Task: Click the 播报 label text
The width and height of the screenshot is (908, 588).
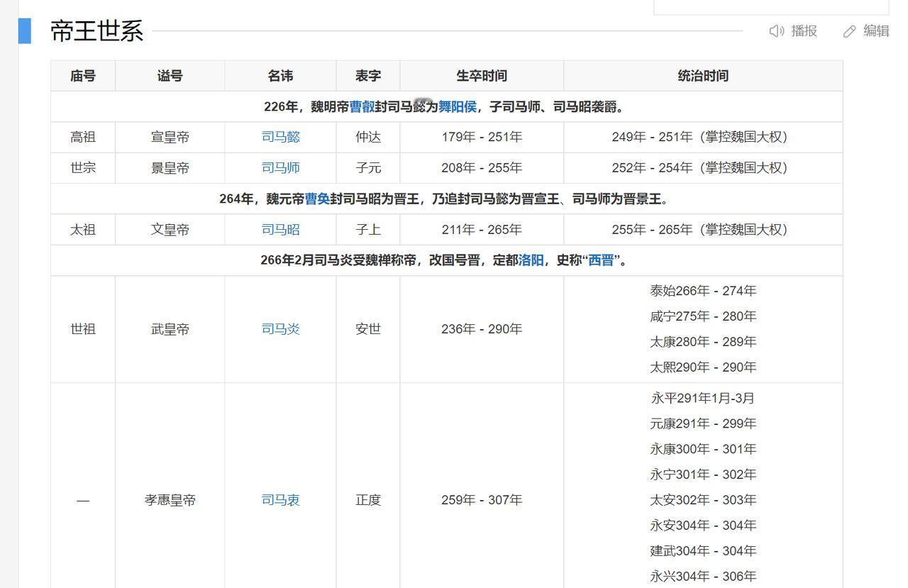Action: point(804,31)
